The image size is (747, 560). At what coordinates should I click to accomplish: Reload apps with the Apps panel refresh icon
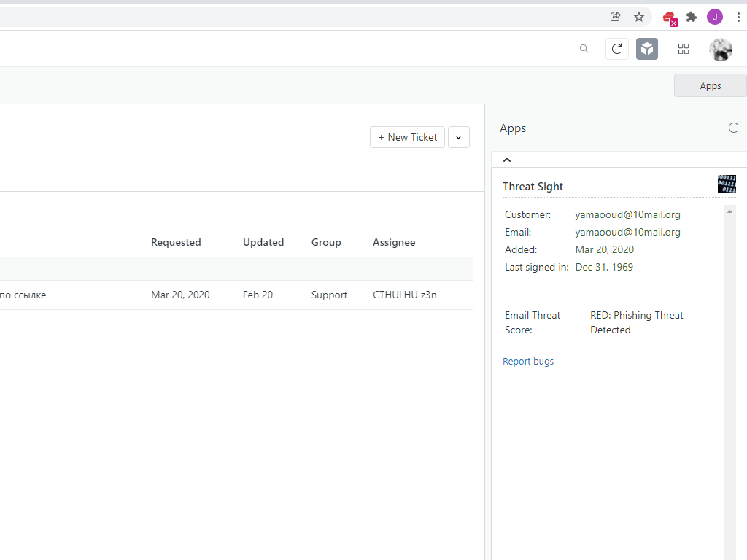733,128
